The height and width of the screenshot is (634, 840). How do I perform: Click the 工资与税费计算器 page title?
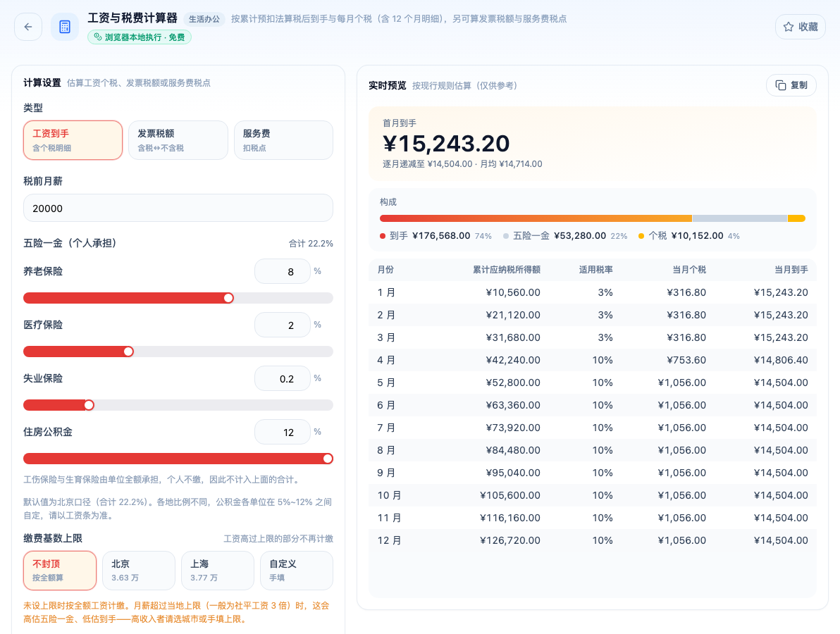[132, 18]
